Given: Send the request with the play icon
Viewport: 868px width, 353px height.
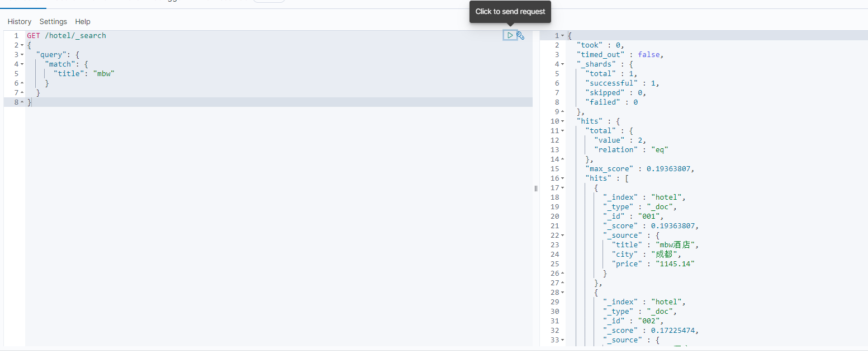Looking at the screenshot, I should [x=510, y=35].
